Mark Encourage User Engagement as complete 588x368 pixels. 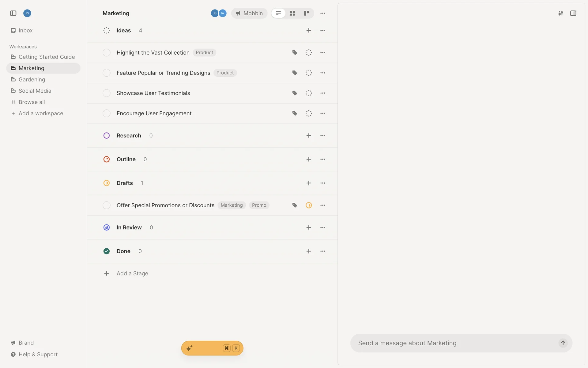(x=107, y=113)
